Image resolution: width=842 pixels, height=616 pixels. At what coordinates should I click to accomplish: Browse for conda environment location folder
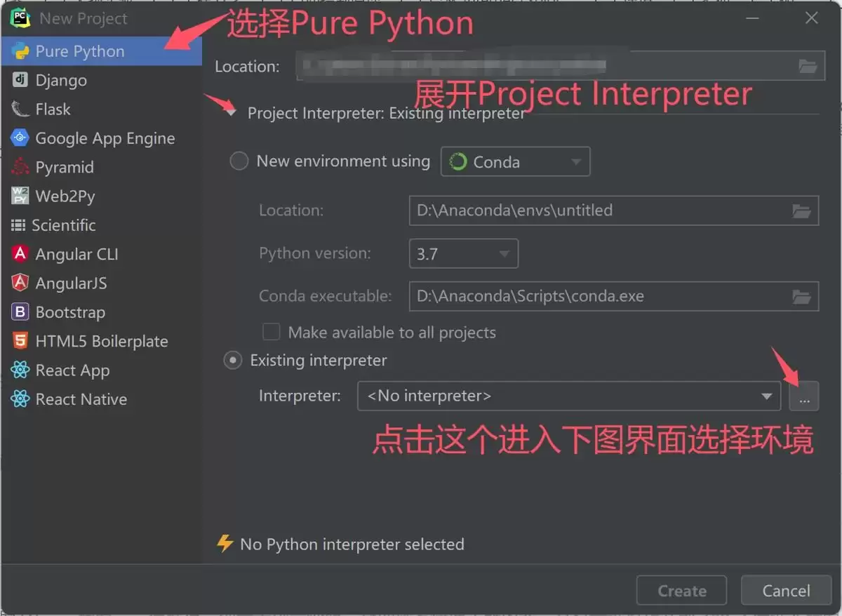click(x=801, y=210)
